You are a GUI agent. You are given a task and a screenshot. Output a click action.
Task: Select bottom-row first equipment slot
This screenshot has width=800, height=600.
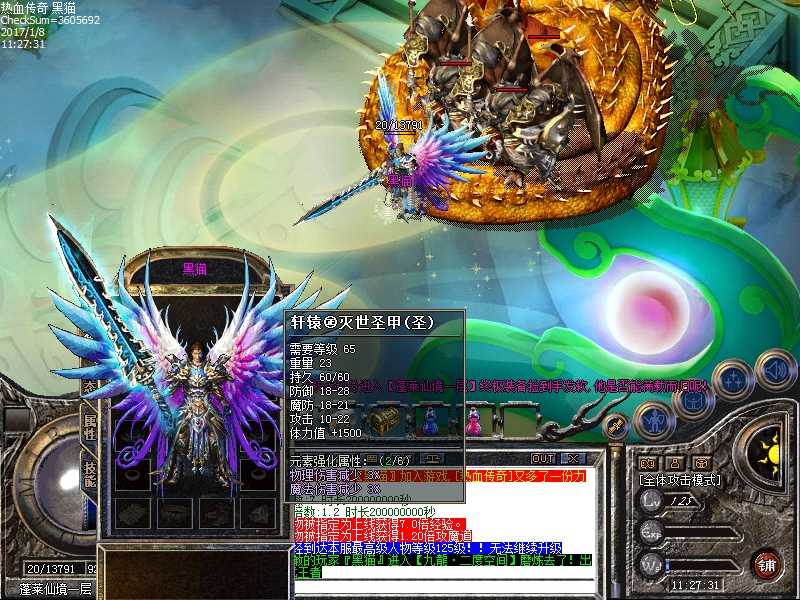coord(133,513)
